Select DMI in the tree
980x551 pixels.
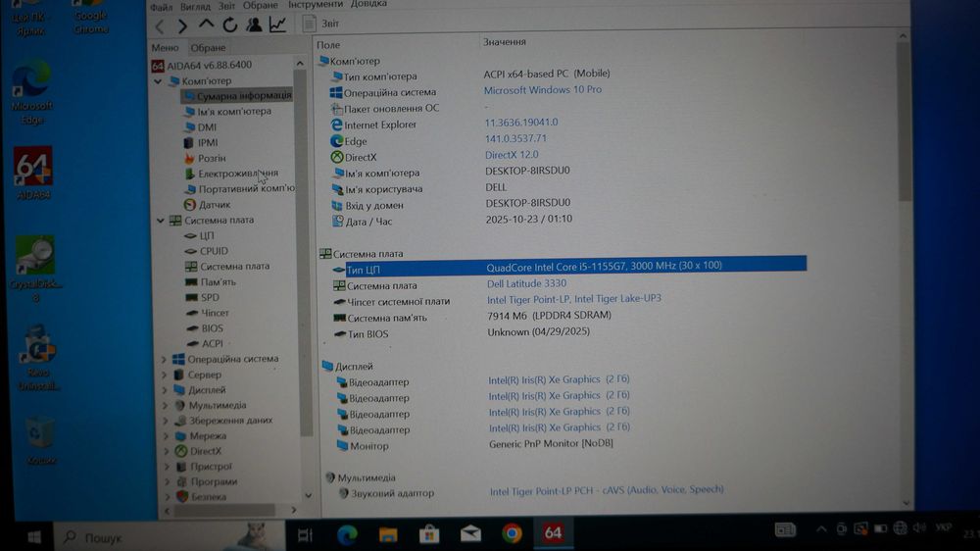200,126
